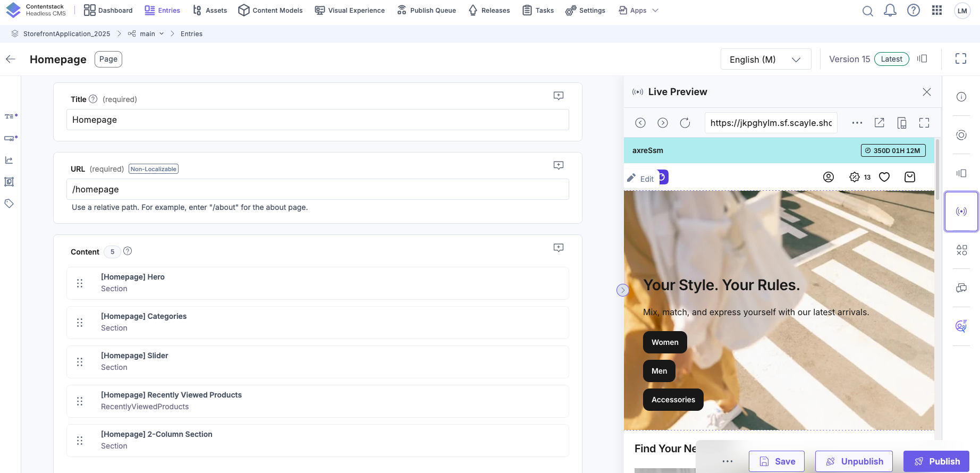Click into the URL input field
The width and height of the screenshot is (980, 473).
tap(318, 189)
